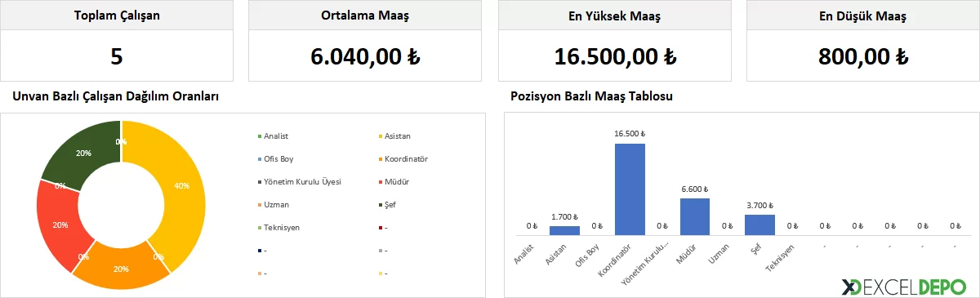
Task: Click the Toplam Çalışan card header
Action: pyautogui.click(x=116, y=16)
